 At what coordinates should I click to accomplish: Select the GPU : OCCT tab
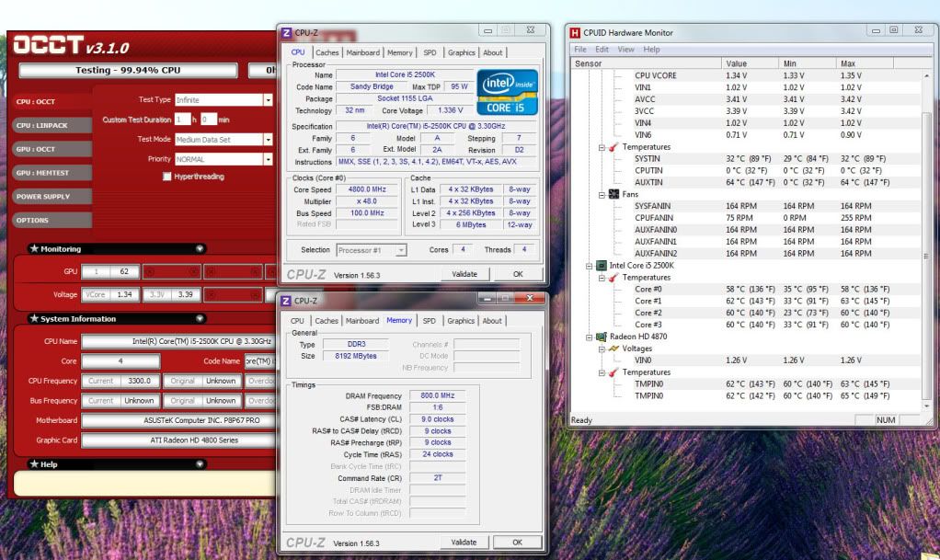coord(52,149)
